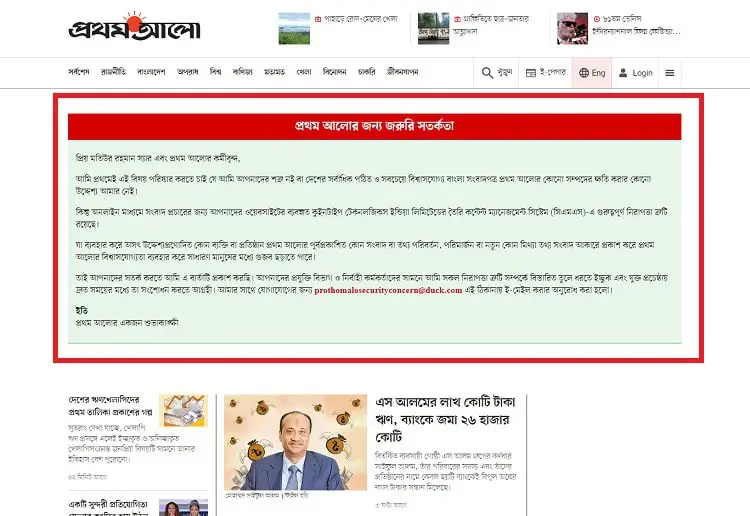Click video icon beside hill sun-cloud story
750x516 pixels.
318,19
